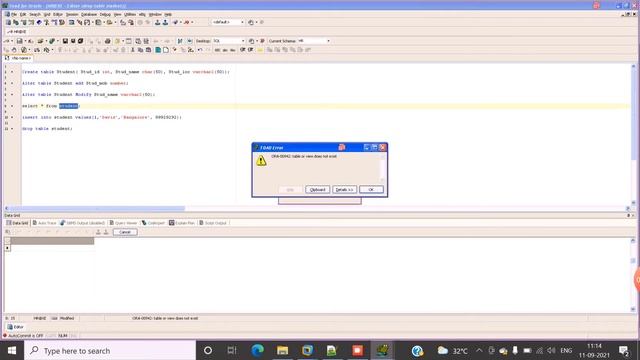Click the blank page icon in editor toolbar
This screenshot has width=640, height=360.
[166, 50]
